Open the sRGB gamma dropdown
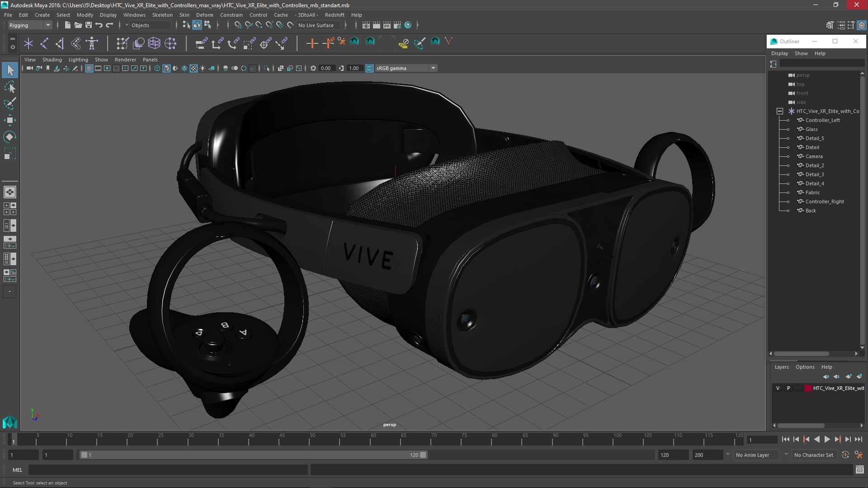 point(406,68)
